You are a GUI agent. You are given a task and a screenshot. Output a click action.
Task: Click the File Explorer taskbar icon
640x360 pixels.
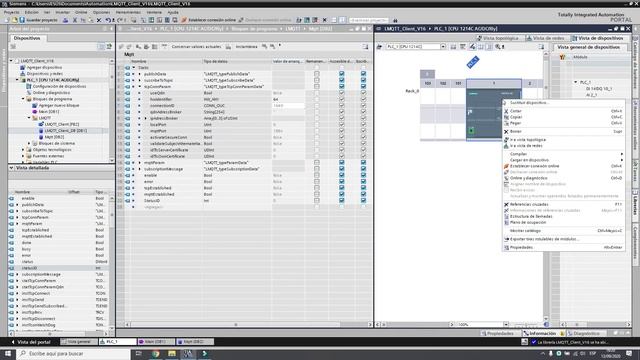(172, 353)
